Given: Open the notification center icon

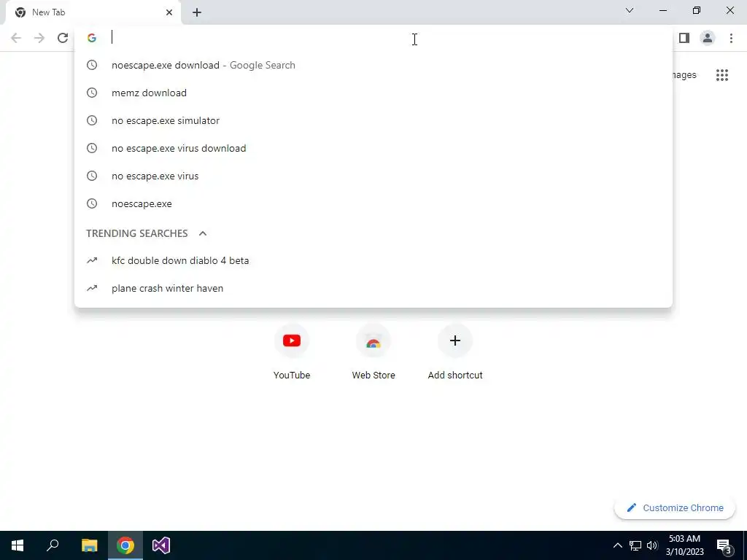Looking at the screenshot, I should (x=724, y=545).
